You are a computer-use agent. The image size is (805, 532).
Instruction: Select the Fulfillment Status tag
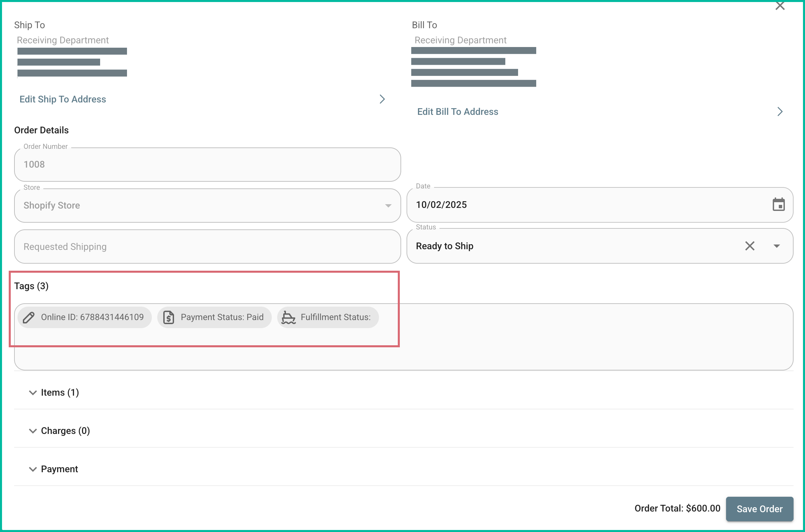328,317
